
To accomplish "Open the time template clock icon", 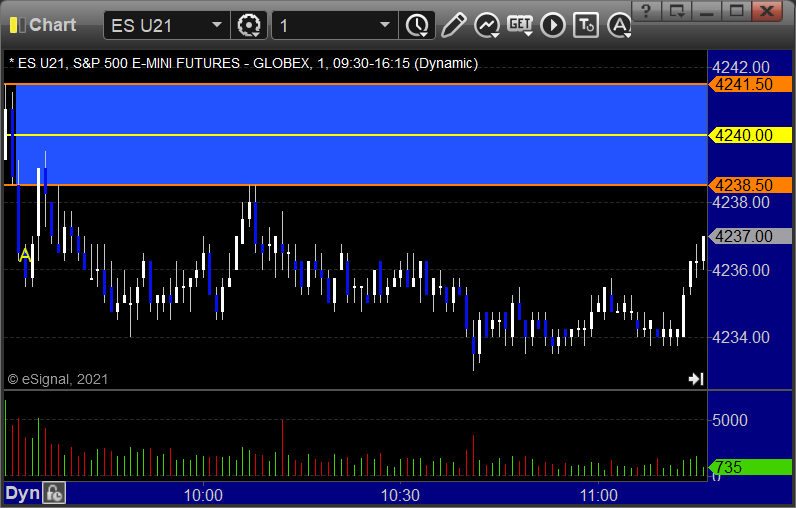I will tap(417, 25).
